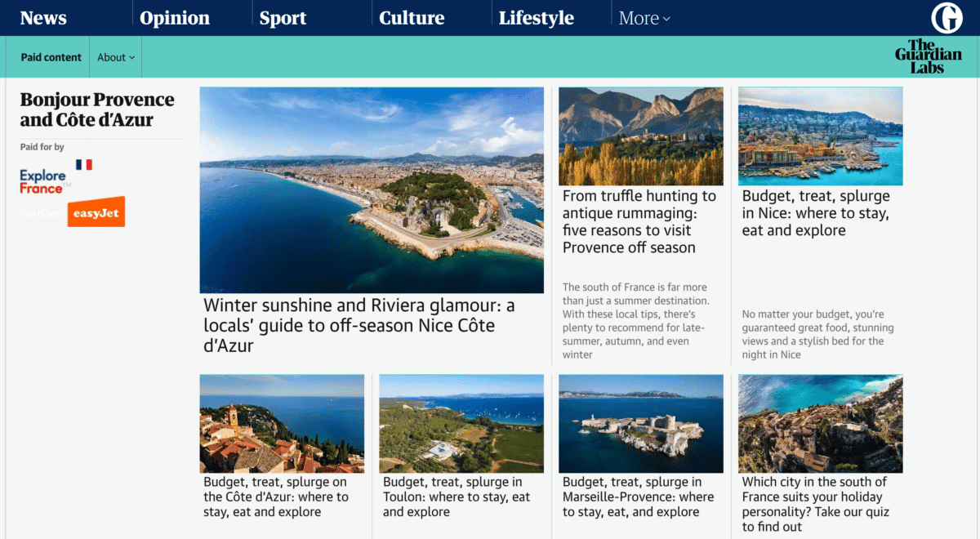The width and height of the screenshot is (980, 539).
Task: Click the Guardian round logo icon
Action: coord(947,18)
